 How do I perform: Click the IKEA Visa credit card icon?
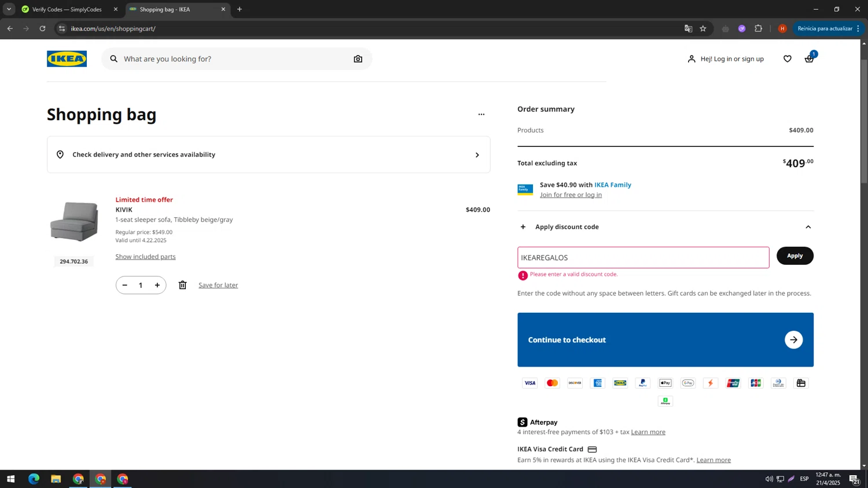point(592,449)
